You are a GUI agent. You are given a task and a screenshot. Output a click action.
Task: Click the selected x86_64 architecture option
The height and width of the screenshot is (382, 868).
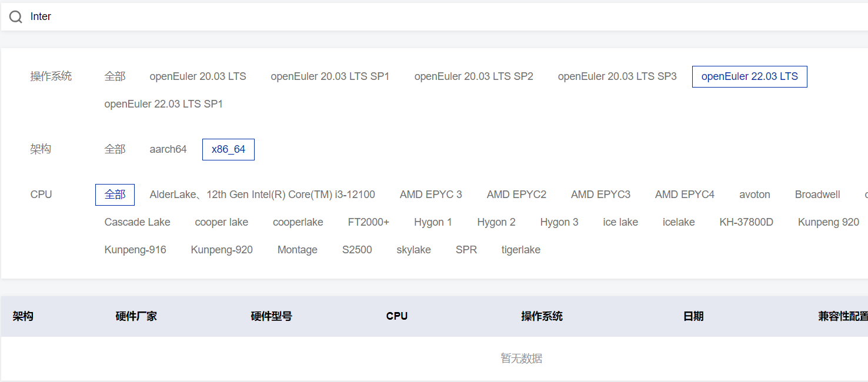pos(228,149)
